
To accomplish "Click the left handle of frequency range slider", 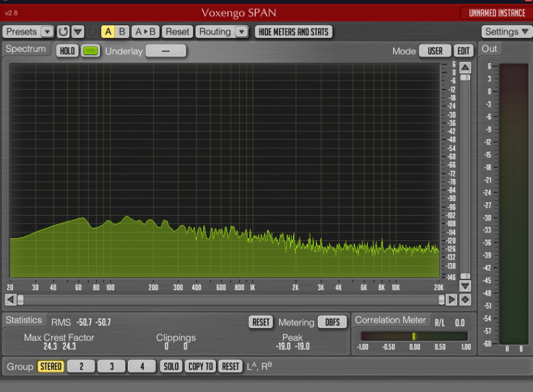I will tap(21, 300).
